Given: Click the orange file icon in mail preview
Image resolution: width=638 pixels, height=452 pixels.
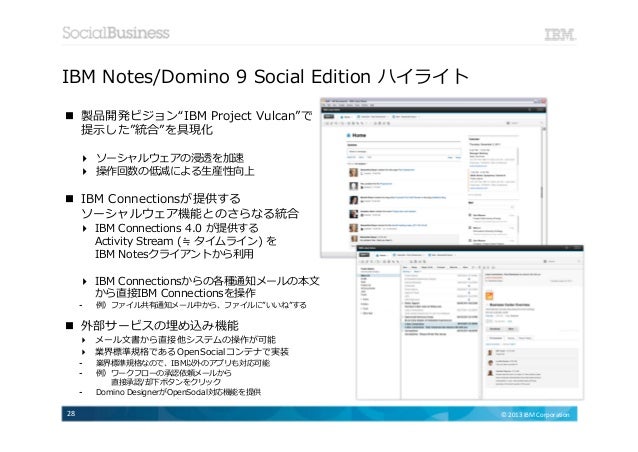Looking at the screenshot, I should [x=489, y=296].
